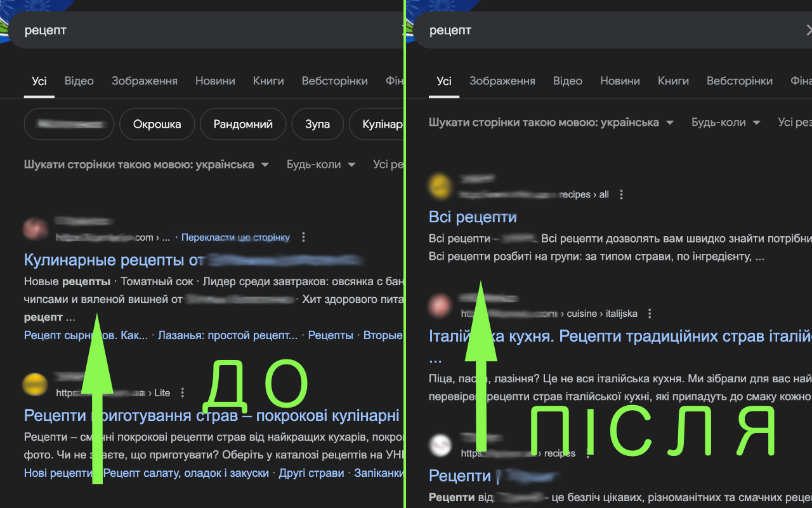
Task: Open the Будь-коли time filter dropdown
Action: click(322, 164)
